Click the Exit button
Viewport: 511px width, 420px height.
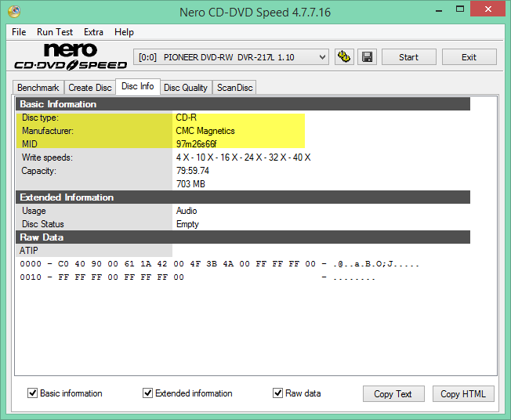tap(469, 57)
